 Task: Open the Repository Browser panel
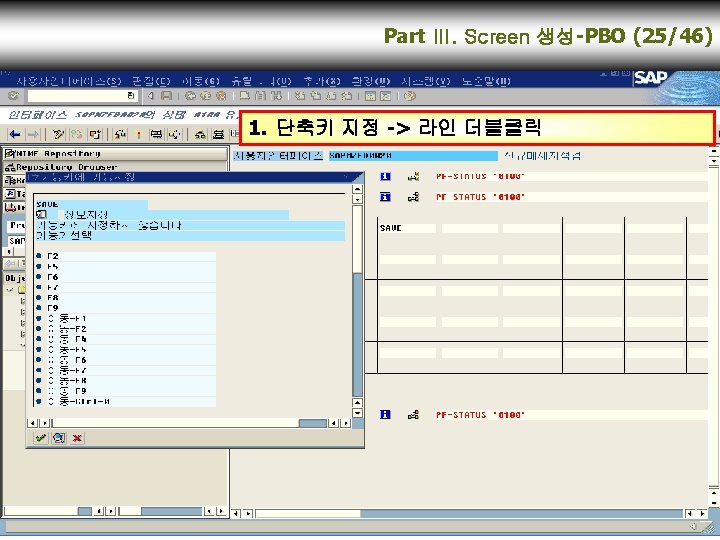pyautogui.click(x=115, y=167)
